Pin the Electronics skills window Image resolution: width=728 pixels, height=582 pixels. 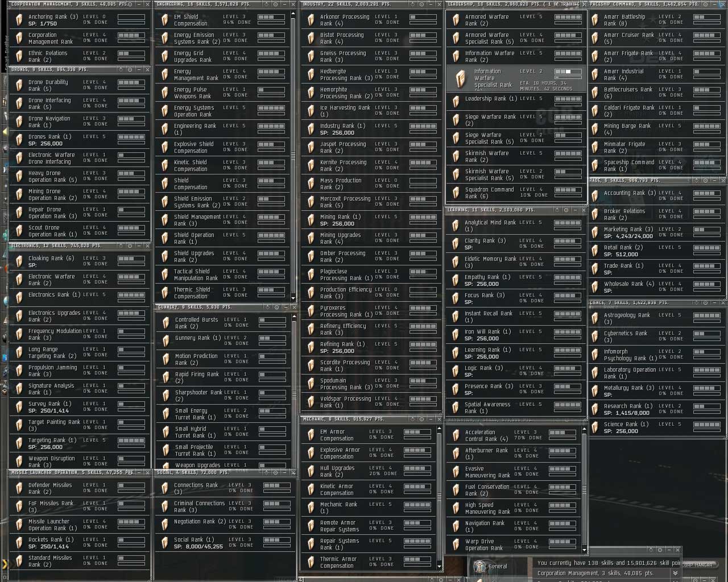point(130,246)
